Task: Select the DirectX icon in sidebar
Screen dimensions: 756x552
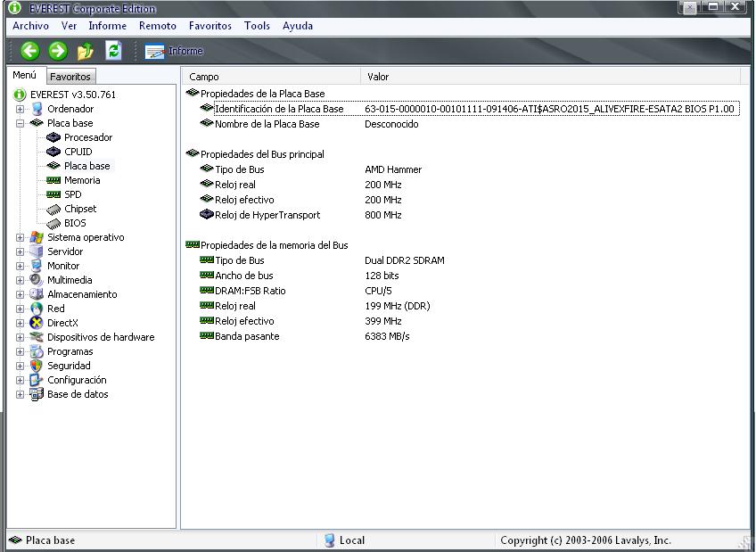Action: click(37, 323)
